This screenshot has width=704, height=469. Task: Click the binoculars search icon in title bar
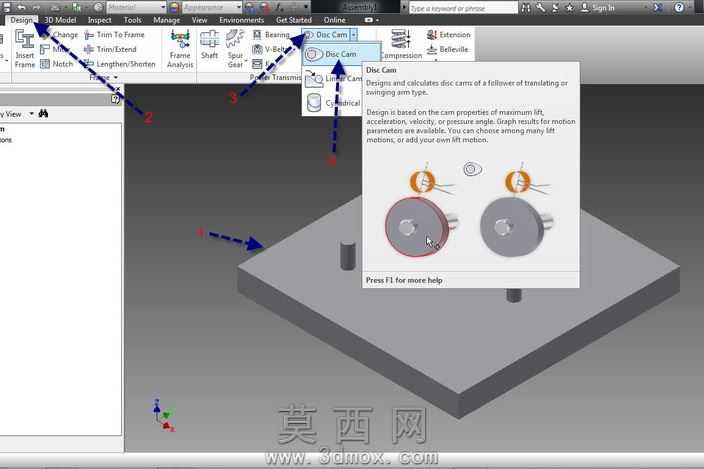526,8
